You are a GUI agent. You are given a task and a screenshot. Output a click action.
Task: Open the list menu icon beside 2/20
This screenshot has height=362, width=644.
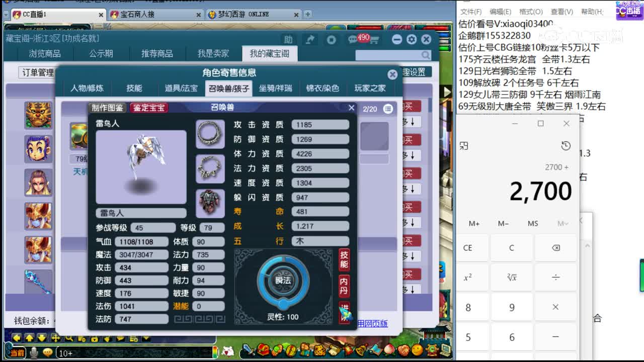pos(388,109)
